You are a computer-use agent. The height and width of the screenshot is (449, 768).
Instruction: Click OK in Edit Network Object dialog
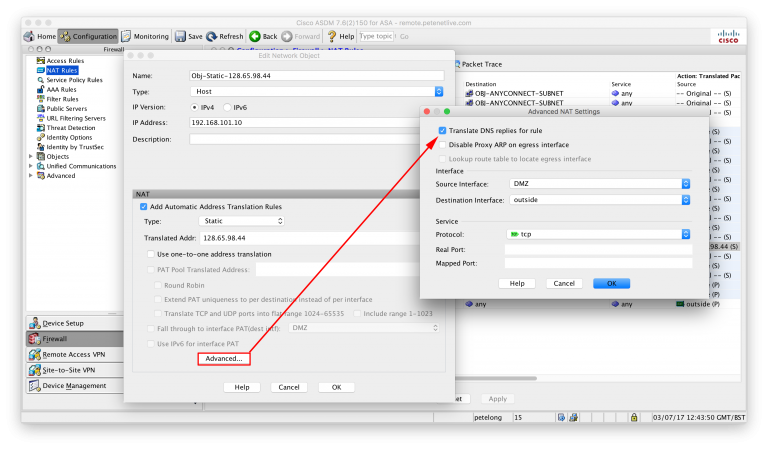tap(336, 387)
